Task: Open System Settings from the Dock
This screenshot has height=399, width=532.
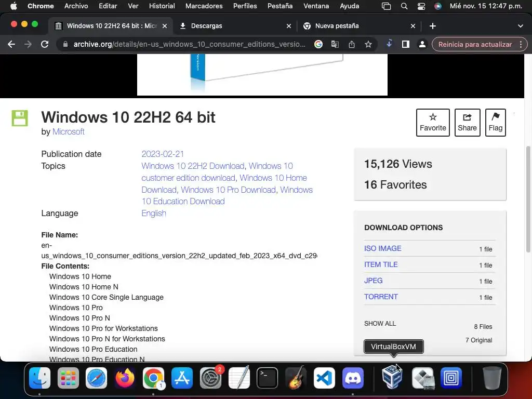Action: pos(210,378)
